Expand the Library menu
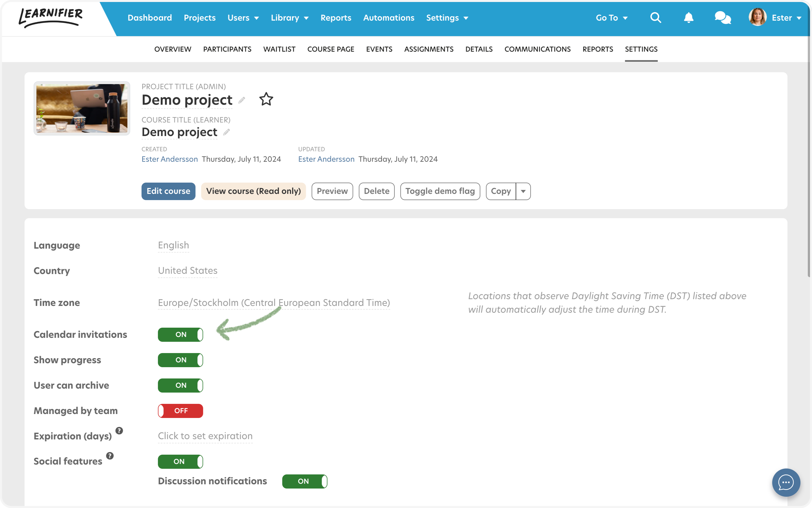This screenshot has width=812, height=508. pyautogui.click(x=290, y=18)
